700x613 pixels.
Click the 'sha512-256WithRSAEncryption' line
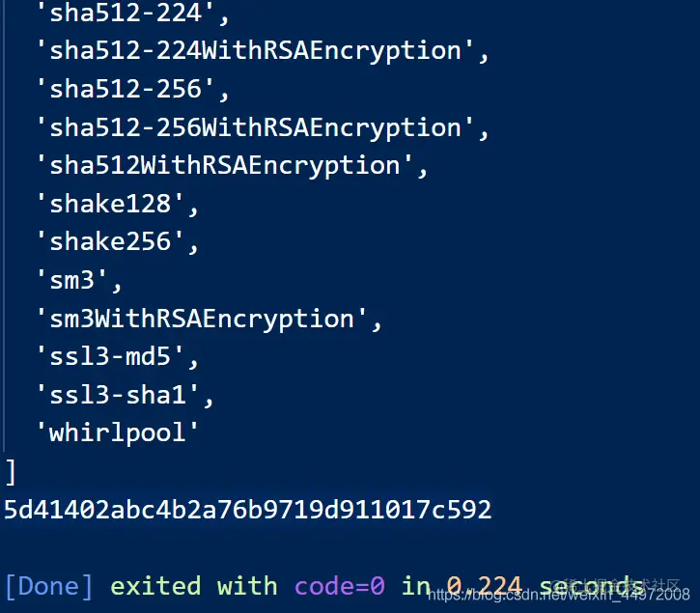tap(263, 127)
